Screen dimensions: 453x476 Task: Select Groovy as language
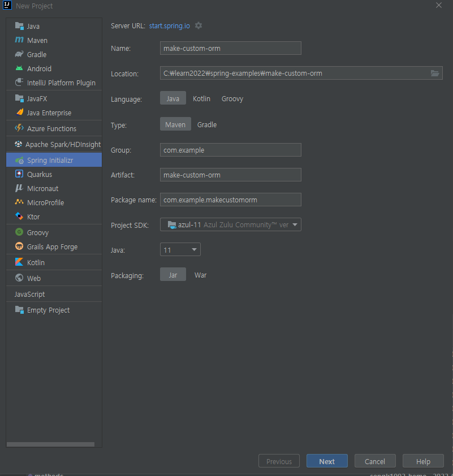pyautogui.click(x=232, y=99)
